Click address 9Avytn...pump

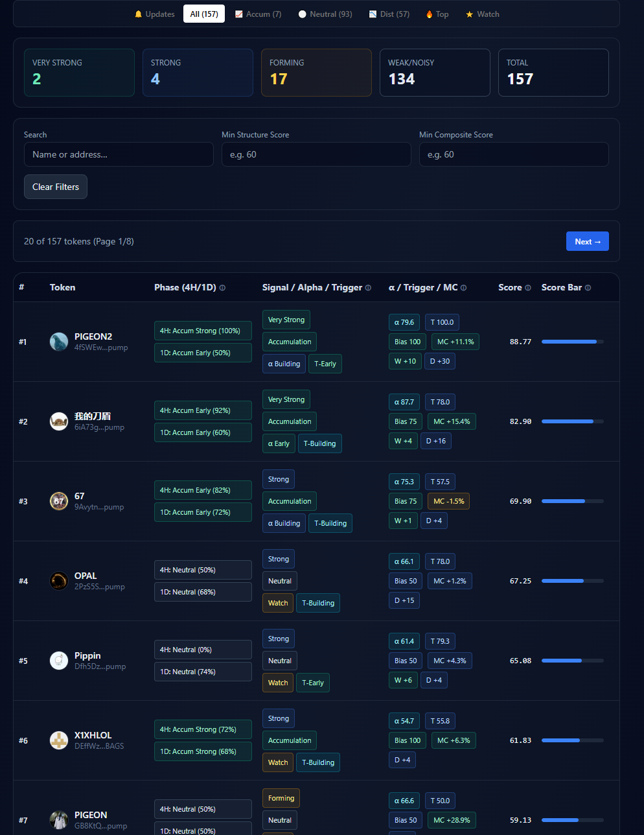point(99,507)
